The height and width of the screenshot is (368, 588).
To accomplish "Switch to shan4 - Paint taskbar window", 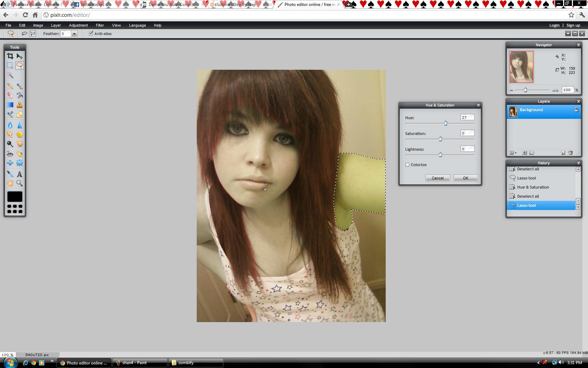I will click(x=140, y=363).
